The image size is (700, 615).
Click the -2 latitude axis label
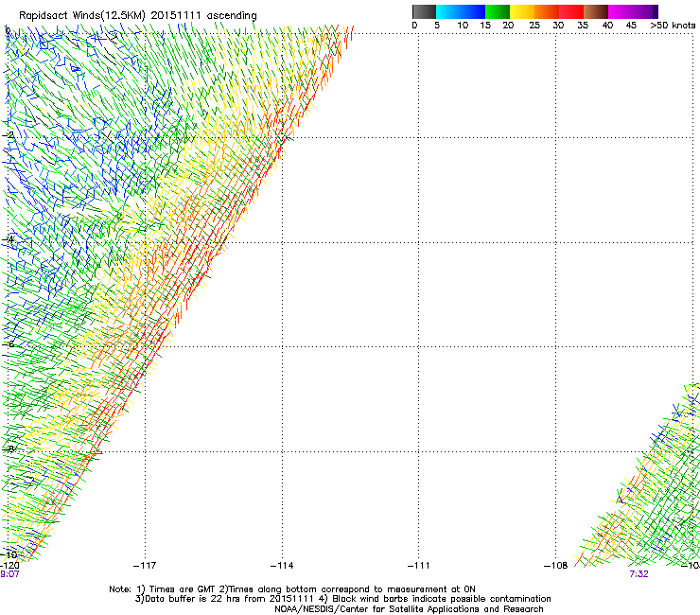point(8,135)
